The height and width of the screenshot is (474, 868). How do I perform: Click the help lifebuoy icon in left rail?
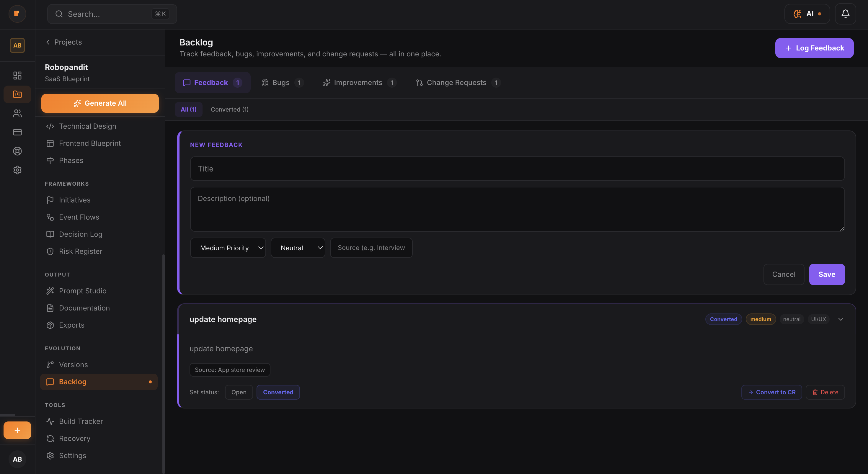[17, 151]
